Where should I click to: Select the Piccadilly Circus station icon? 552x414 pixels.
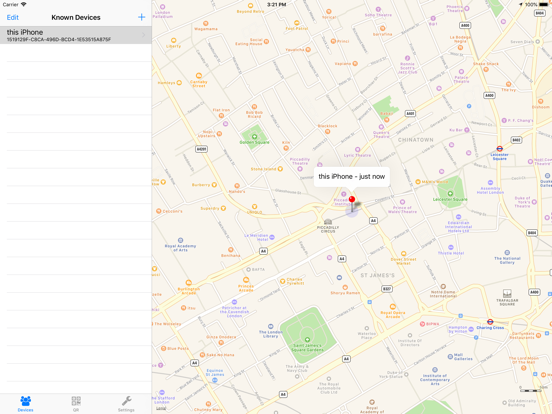[328, 221]
